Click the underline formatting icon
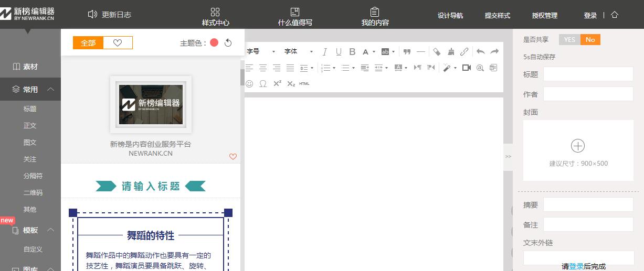The width and height of the screenshot is (644, 271). click(339, 51)
